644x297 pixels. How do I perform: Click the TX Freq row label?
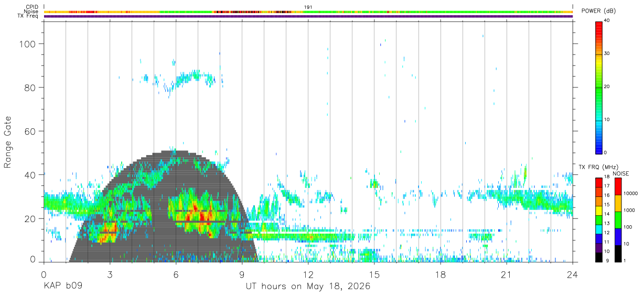pos(28,16)
